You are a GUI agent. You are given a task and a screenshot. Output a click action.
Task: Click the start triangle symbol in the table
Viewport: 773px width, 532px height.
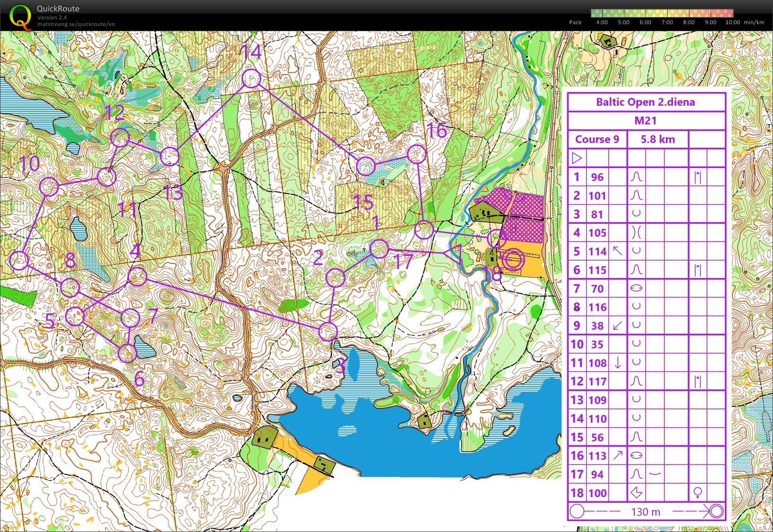click(x=577, y=158)
